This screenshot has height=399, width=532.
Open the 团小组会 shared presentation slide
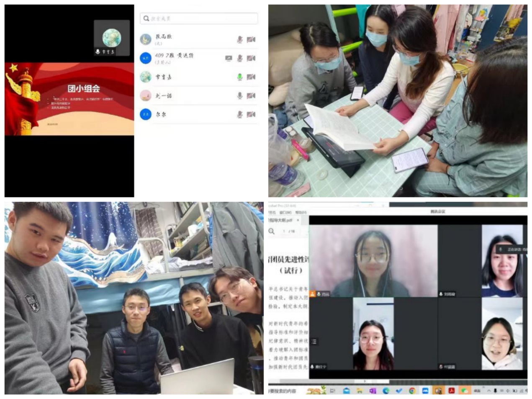69,99
